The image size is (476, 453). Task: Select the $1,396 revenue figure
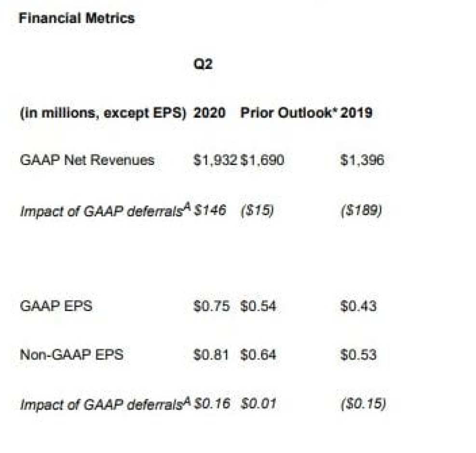point(362,160)
